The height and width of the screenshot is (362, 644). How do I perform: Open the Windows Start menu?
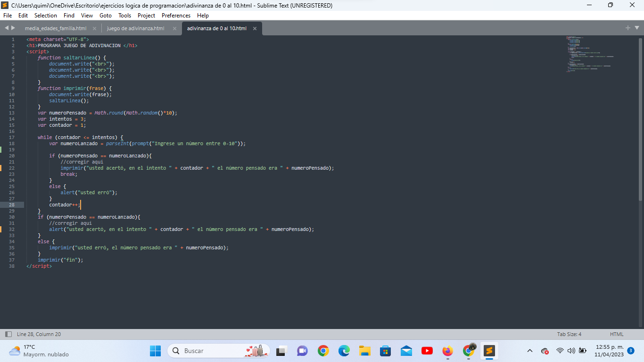pyautogui.click(x=156, y=351)
